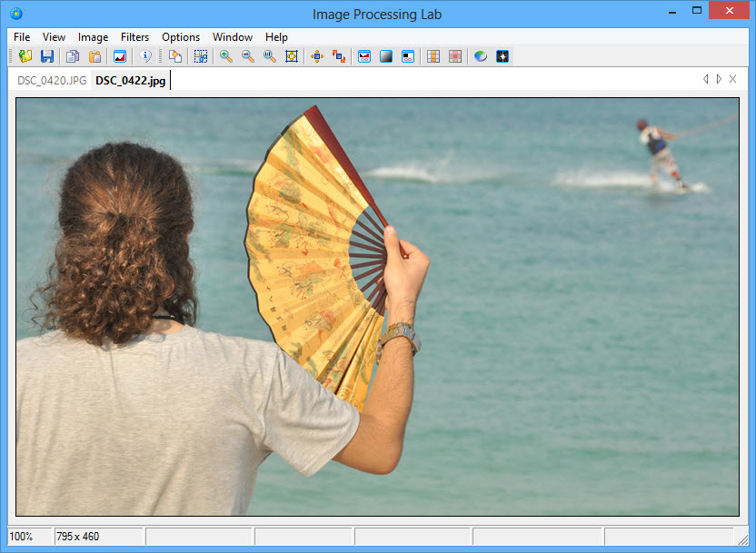Open the Help menu

click(276, 37)
